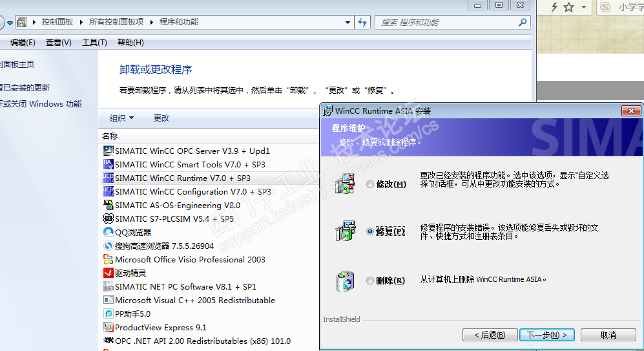This screenshot has width=644, height=351.
Task: Open the 查看(V) menu
Action: click(x=58, y=42)
